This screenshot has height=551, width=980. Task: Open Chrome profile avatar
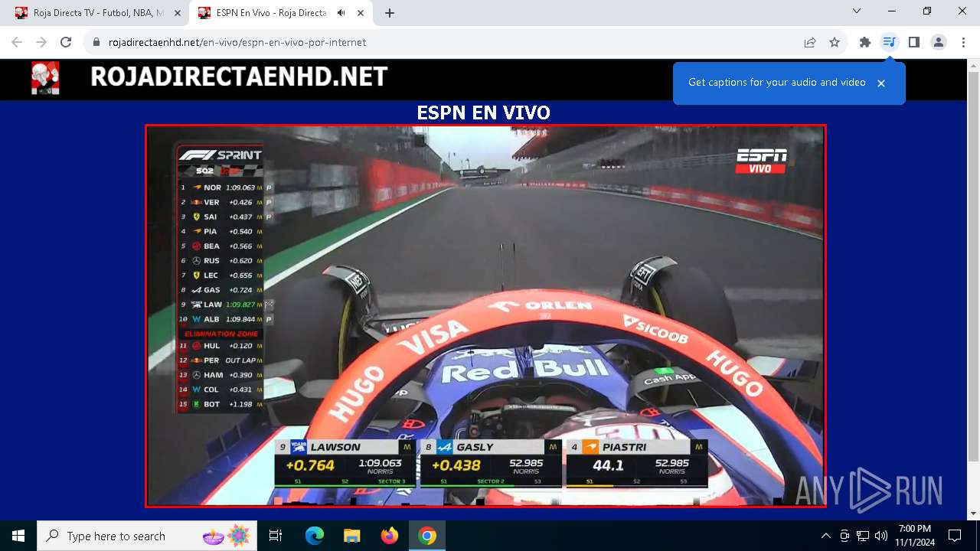pyautogui.click(x=939, y=42)
